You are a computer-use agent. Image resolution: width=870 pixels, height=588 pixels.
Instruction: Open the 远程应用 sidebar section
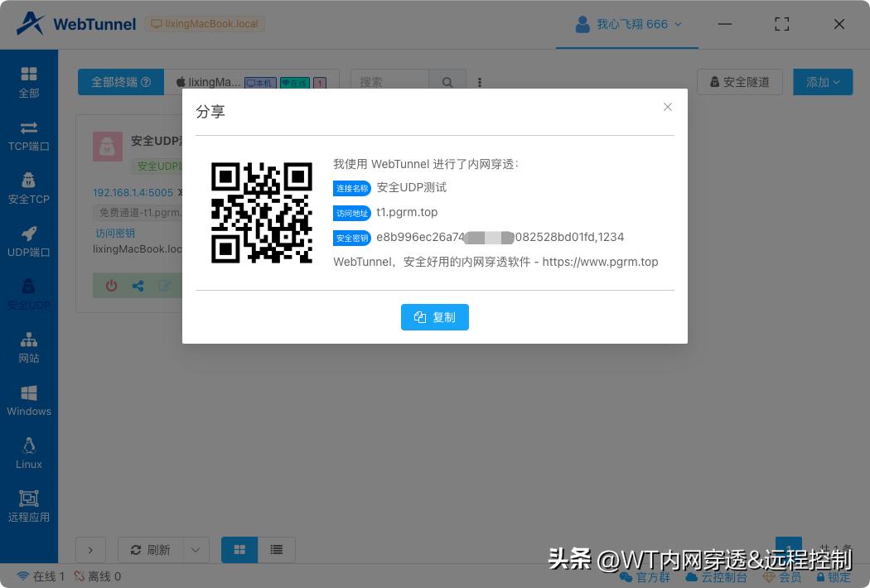pos(29,507)
